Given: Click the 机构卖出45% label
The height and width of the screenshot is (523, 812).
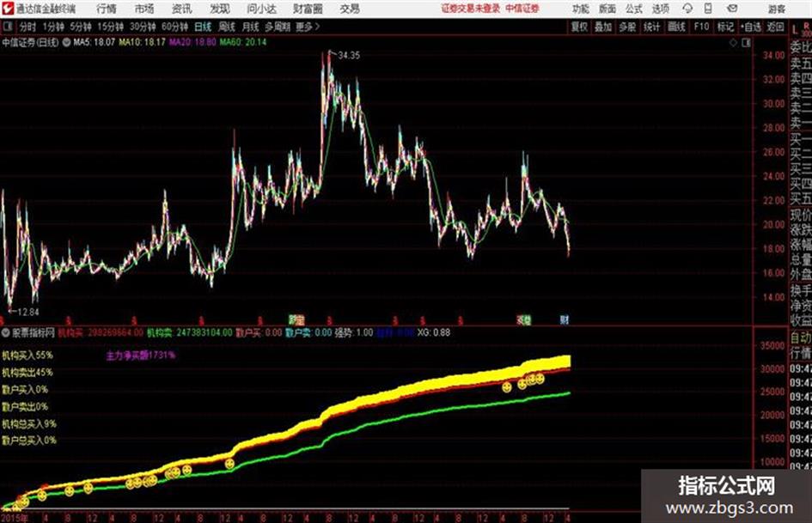Looking at the screenshot, I should pos(27,373).
